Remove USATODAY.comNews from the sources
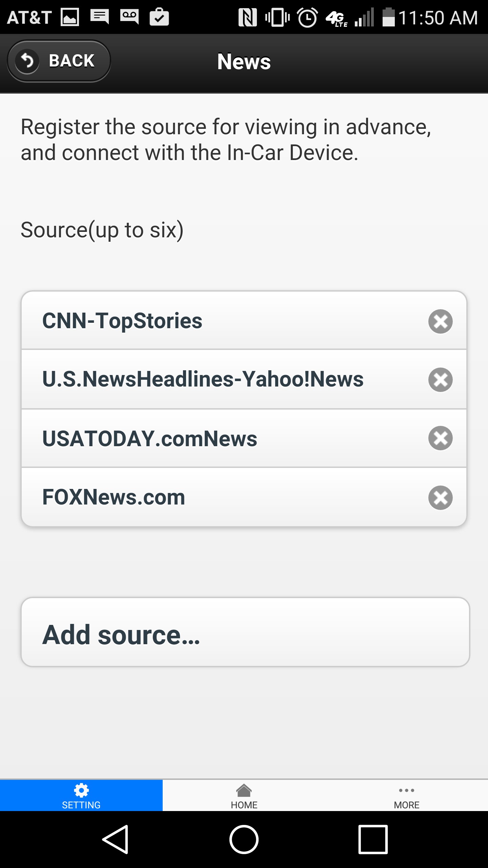Viewport: 488px width, 868px height. tap(440, 438)
